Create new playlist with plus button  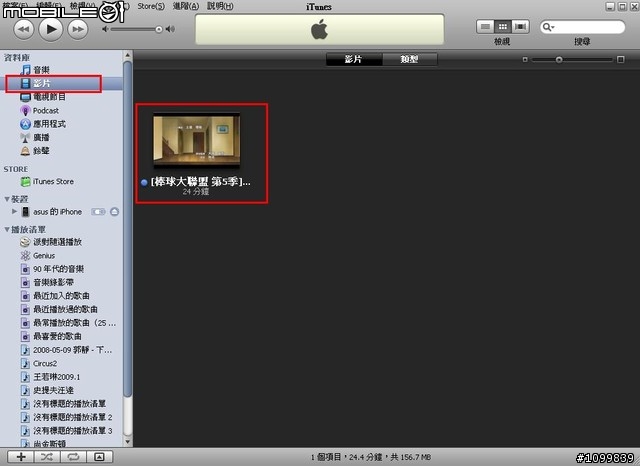21,457
